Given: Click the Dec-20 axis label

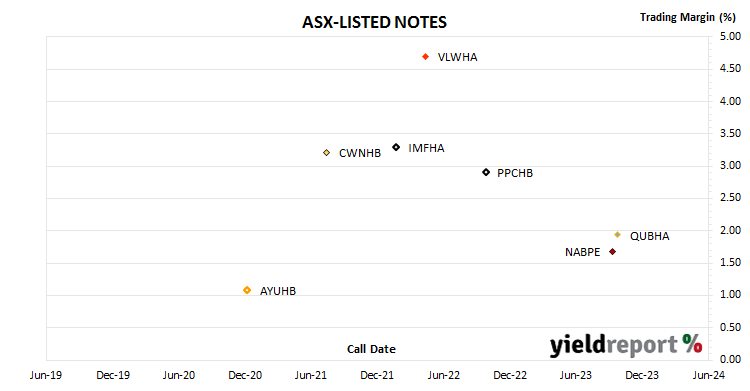Looking at the screenshot, I should click(x=245, y=375).
